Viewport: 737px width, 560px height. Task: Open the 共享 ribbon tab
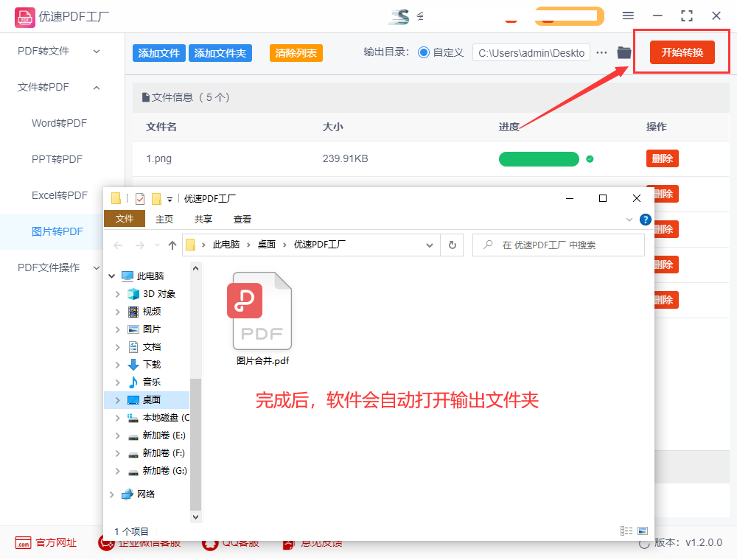[203, 219]
